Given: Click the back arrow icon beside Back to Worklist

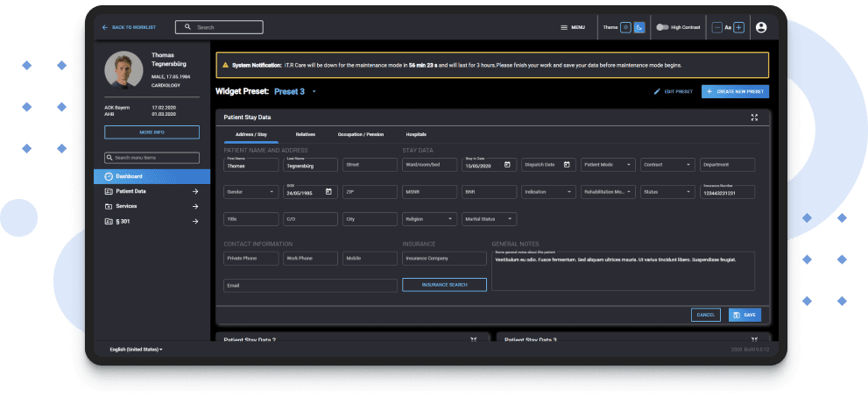Looking at the screenshot, I should pos(105,27).
